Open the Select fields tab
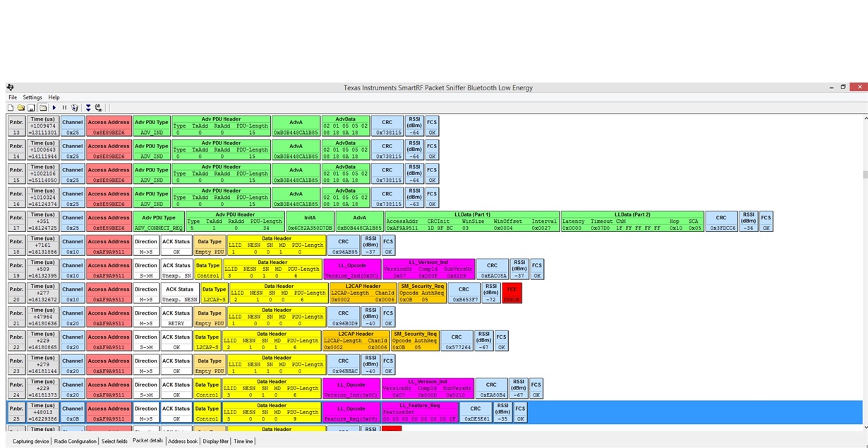The width and height of the screenshot is (868, 448). 114,441
